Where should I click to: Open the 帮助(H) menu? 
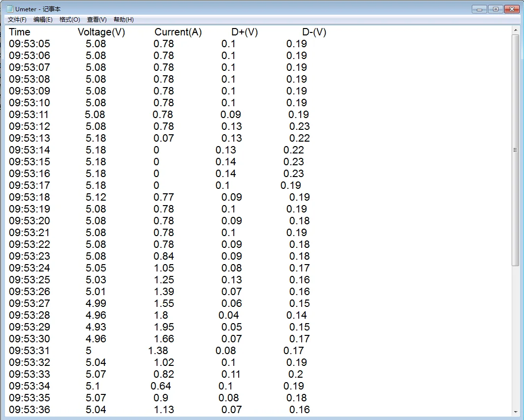point(123,20)
